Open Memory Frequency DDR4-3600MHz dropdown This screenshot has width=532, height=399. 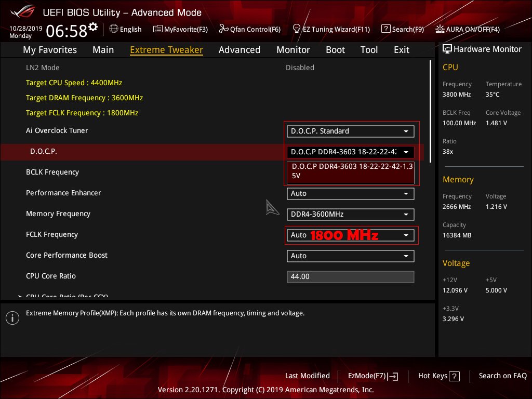(x=351, y=215)
